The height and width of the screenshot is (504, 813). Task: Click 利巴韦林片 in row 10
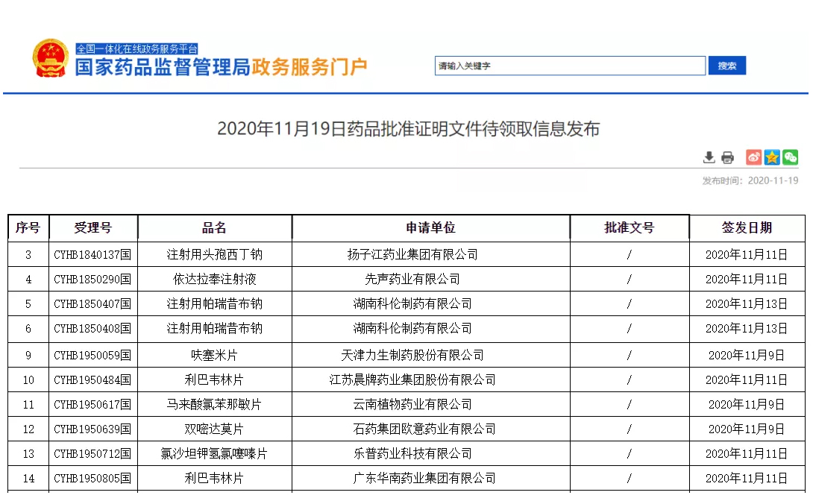click(214, 380)
